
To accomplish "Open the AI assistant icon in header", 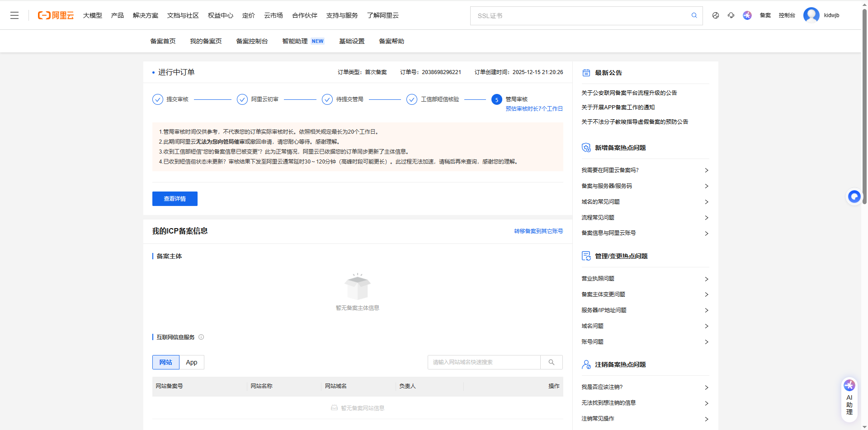I will (747, 15).
